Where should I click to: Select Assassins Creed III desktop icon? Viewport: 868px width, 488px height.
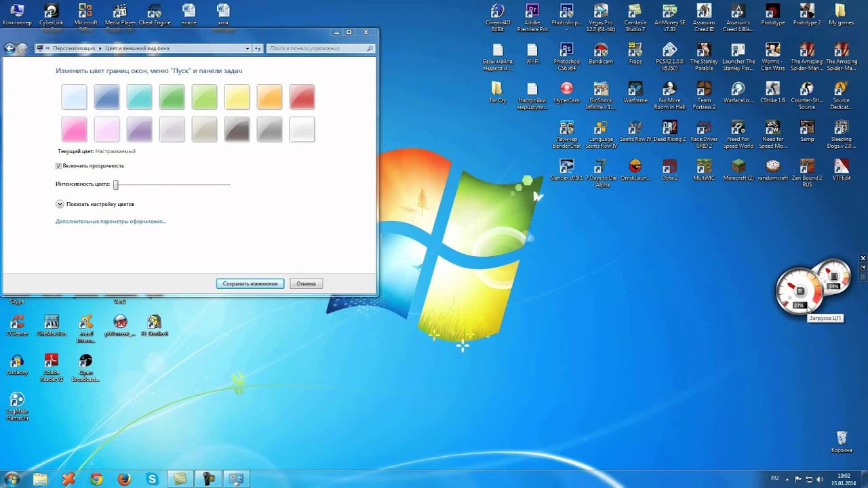pyautogui.click(x=704, y=17)
